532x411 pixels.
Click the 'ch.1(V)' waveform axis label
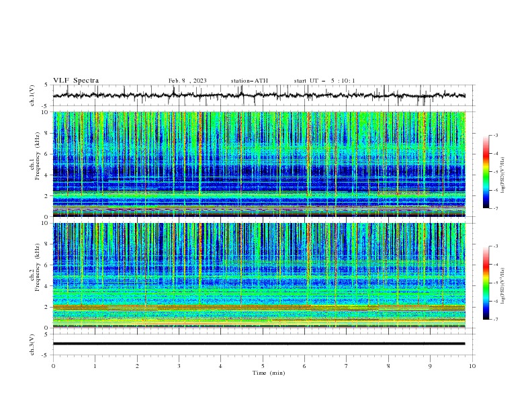(x=32, y=95)
